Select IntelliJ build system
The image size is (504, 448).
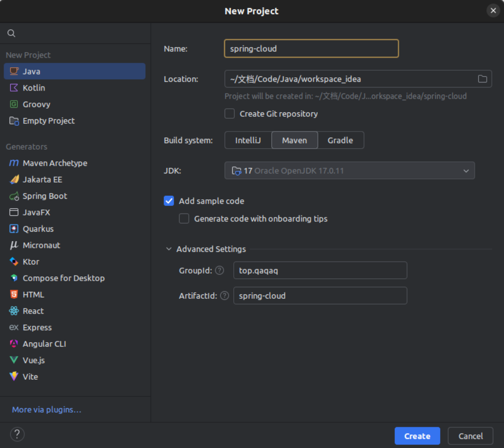point(248,140)
